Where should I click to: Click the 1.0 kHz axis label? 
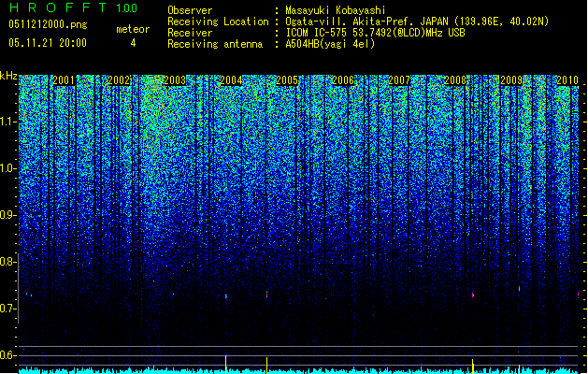8,169
